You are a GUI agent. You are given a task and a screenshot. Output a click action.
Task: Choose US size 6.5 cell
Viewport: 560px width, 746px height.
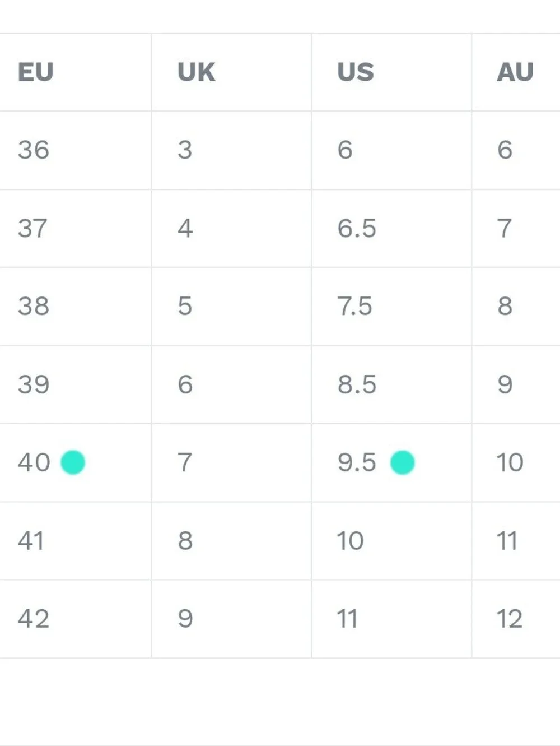(391, 228)
